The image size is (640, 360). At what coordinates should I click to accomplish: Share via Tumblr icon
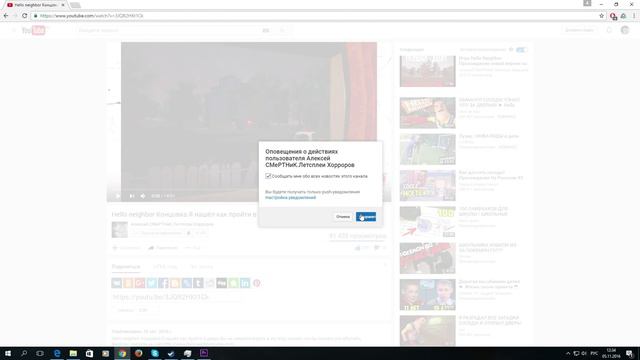pyautogui.click(x=198, y=283)
